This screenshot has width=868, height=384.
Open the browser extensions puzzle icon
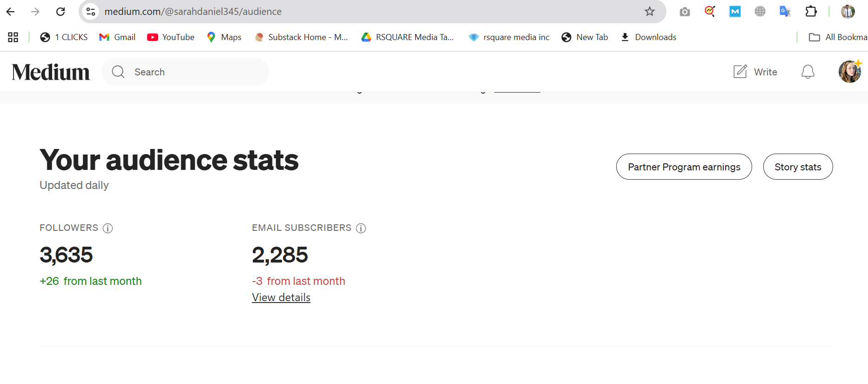[x=811, y=11]
